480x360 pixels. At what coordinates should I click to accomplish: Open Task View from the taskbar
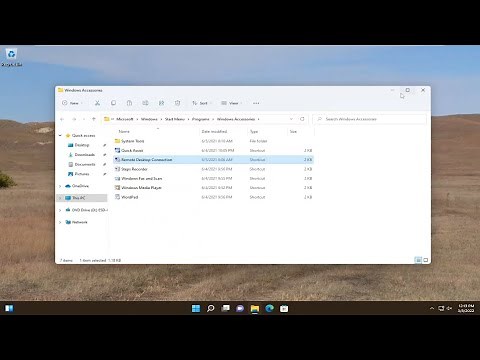(x=225, y=308)
